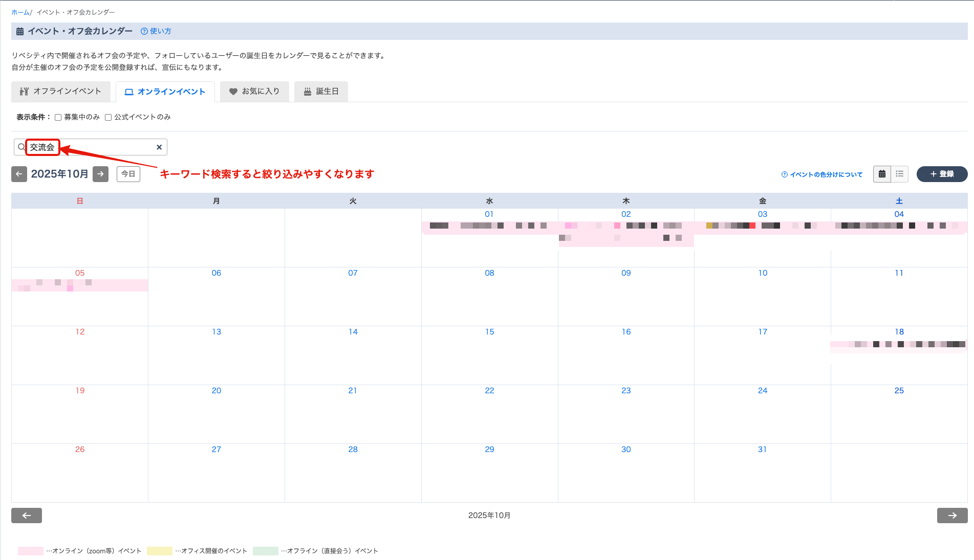Click the 今日 button
Image resolution: width=974 pixels, height=560 pixels.
point(128,174)
